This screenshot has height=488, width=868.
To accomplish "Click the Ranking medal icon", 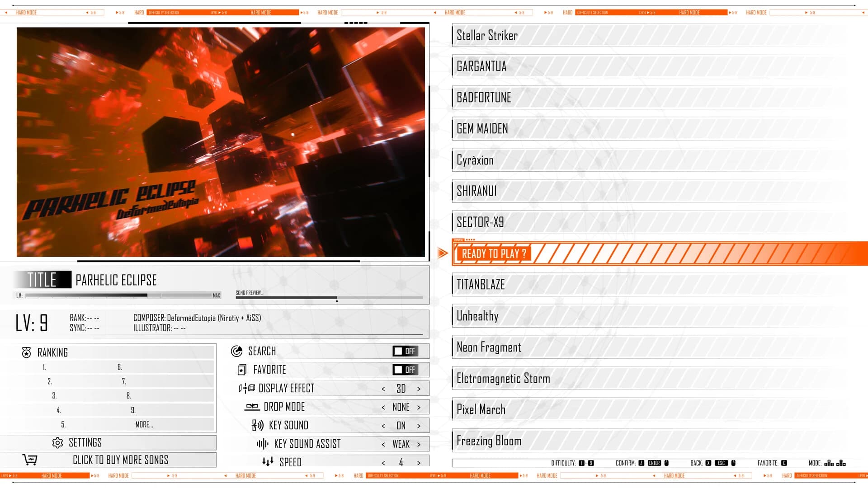I will tap(26, 352).
